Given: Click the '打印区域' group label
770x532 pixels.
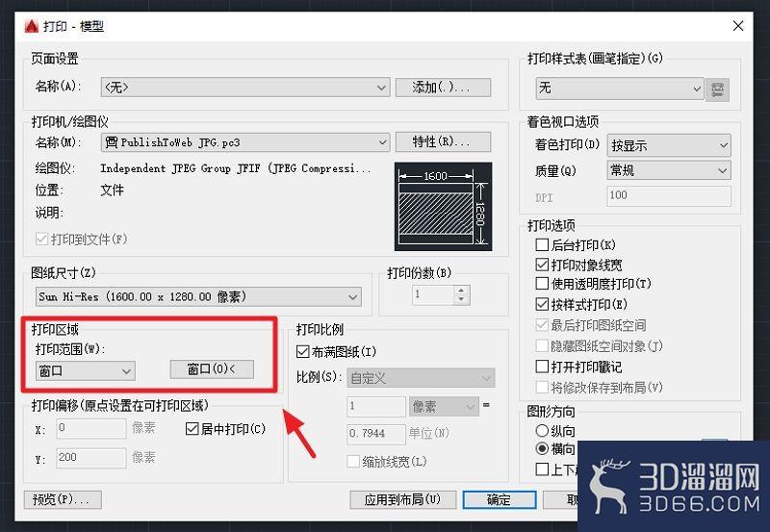Looking at the screenshot, I should click(55, 329).
